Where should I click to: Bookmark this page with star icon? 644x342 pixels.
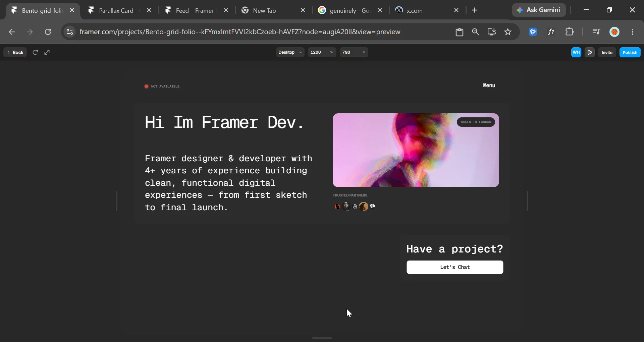[x=508, y=32]
